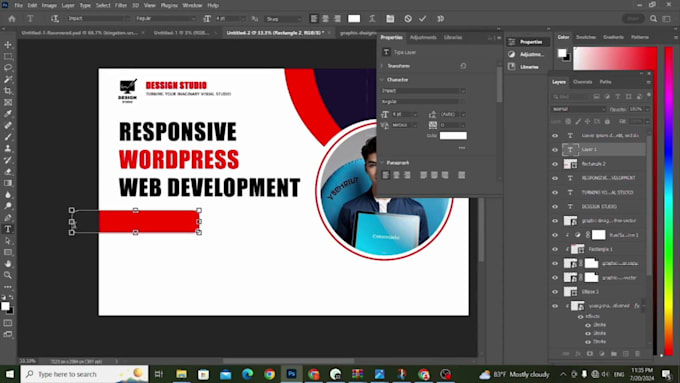The height and width of the screenshot is (383, 680).
Task: Create new adjustment layer icon
Action: tap(602, 354)
